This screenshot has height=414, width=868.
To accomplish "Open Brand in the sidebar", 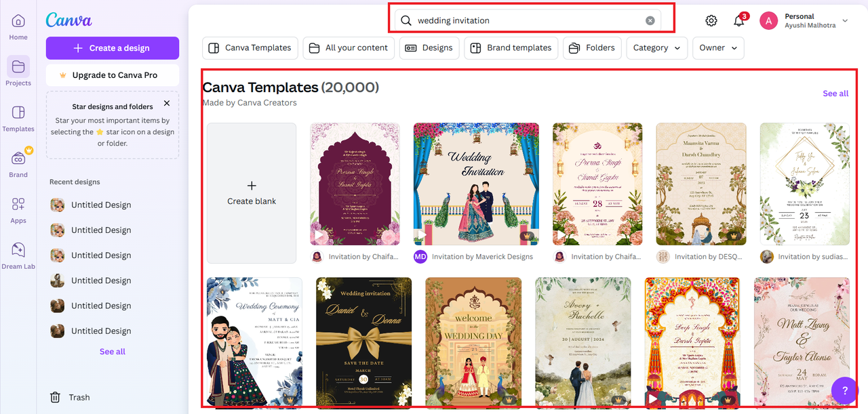I will (x=18, y=163).
